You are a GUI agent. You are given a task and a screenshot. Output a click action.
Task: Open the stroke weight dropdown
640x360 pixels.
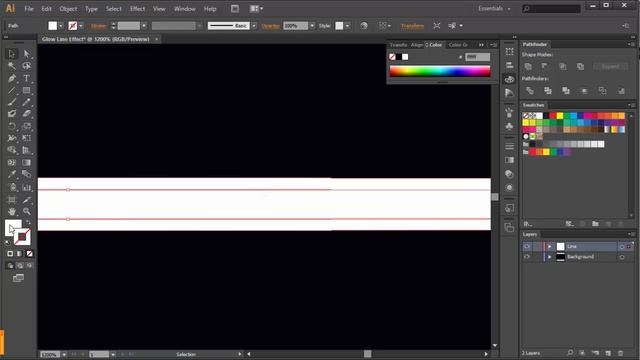click(x=144, y=26)
